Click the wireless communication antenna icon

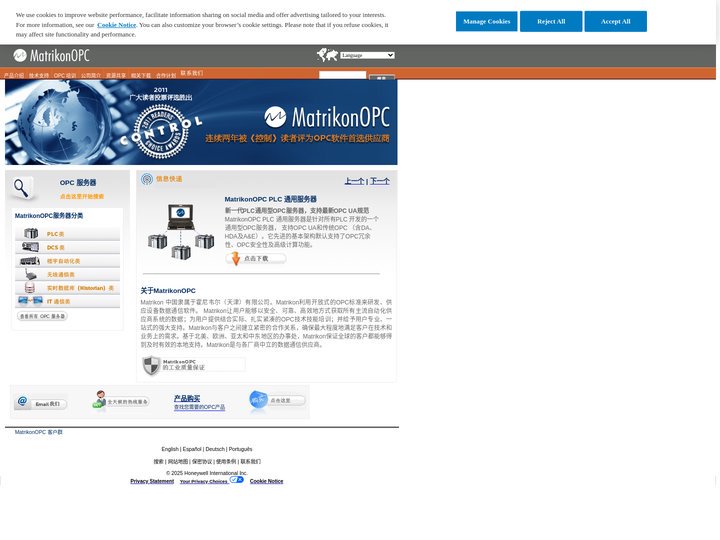click(31, 274)
